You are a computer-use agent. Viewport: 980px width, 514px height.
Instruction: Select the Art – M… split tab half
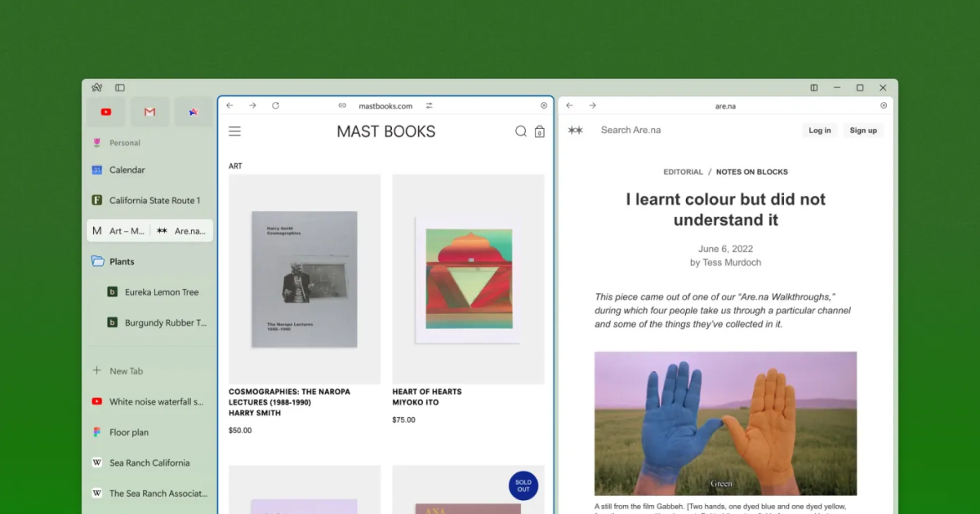118,231
